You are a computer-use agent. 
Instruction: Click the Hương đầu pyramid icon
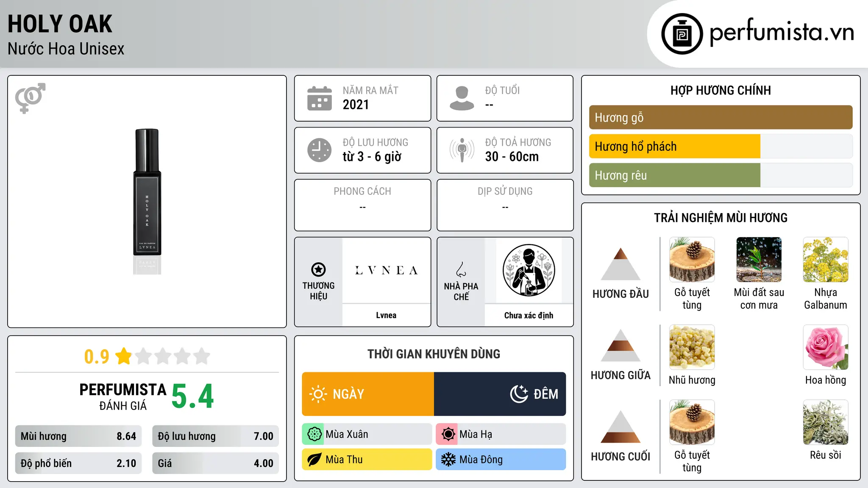(620, 264)
